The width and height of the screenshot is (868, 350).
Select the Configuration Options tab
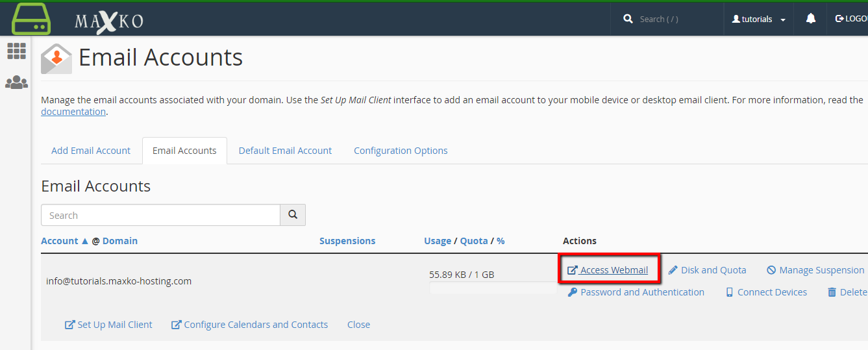coord(401,151)
